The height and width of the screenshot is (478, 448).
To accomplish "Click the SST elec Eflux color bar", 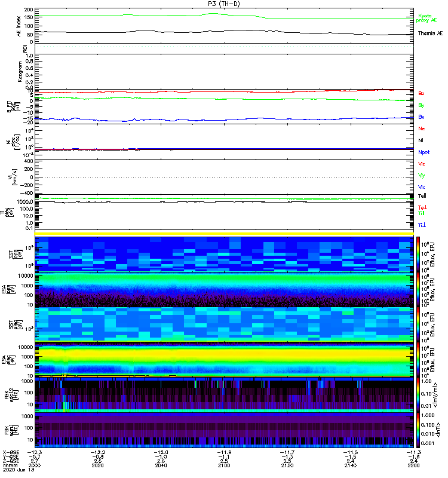I will pos(418,324).
